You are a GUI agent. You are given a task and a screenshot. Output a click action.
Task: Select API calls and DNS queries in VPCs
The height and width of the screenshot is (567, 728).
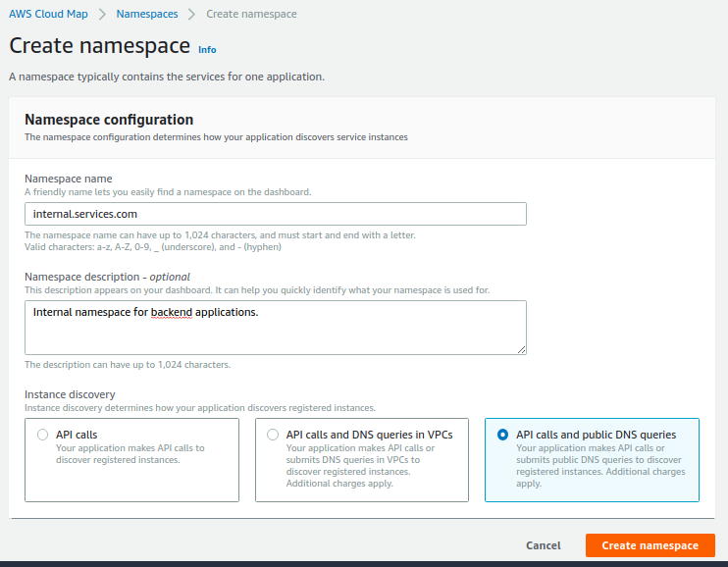pyautogui.click(x=273, y=435)
